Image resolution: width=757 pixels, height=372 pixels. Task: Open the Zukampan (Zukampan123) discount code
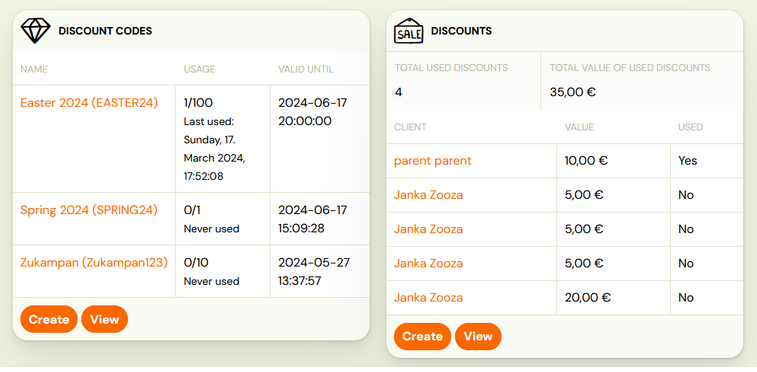[94, 262]
